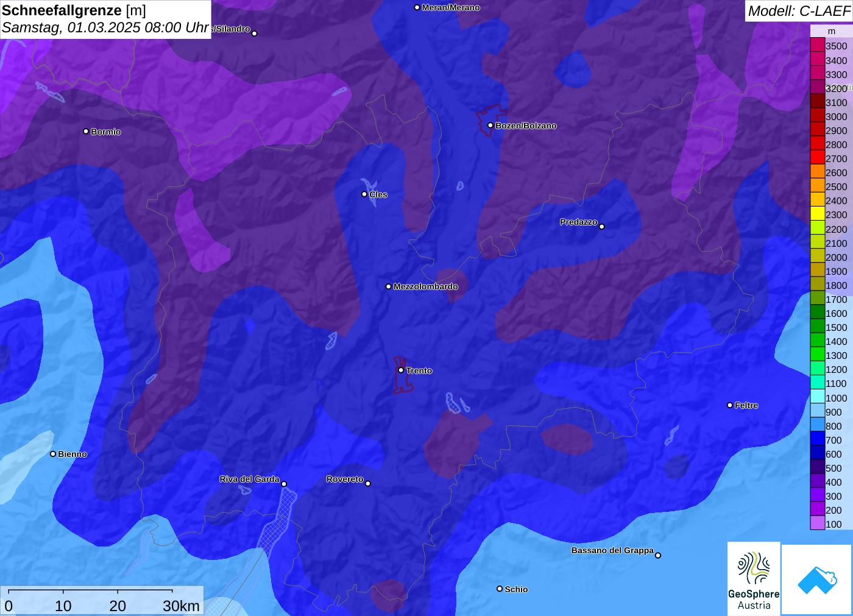This screenshot has width=853, height=616.
Task: Click the Meran/Merano map marker
Action: click(x=417, y=8)
